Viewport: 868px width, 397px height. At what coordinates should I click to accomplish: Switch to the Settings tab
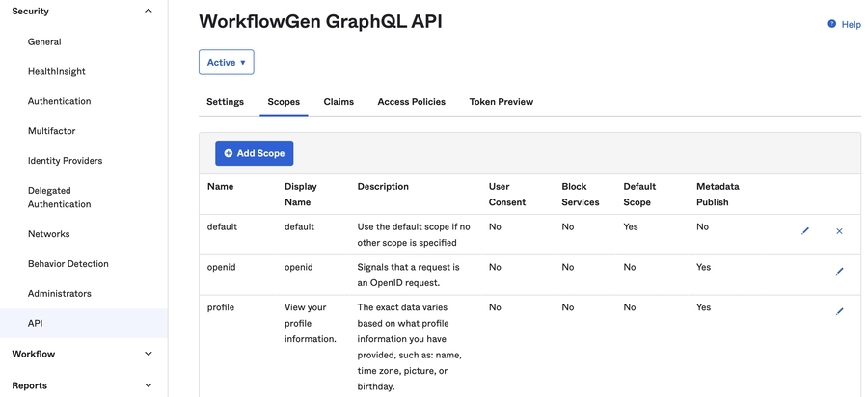pos(225,102)
